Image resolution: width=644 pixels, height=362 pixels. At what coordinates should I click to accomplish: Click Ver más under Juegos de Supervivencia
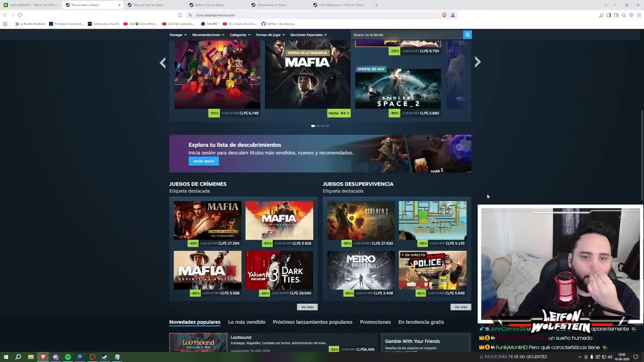(x=461, y=307)
